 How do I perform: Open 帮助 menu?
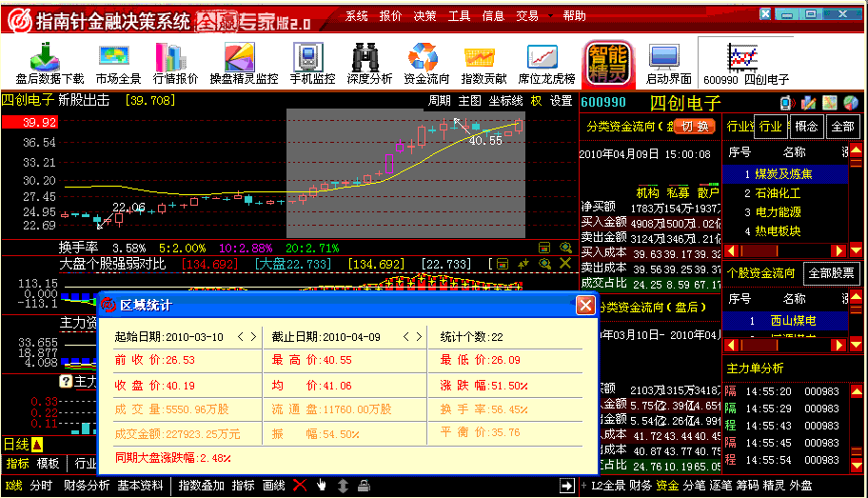point(574,16)
